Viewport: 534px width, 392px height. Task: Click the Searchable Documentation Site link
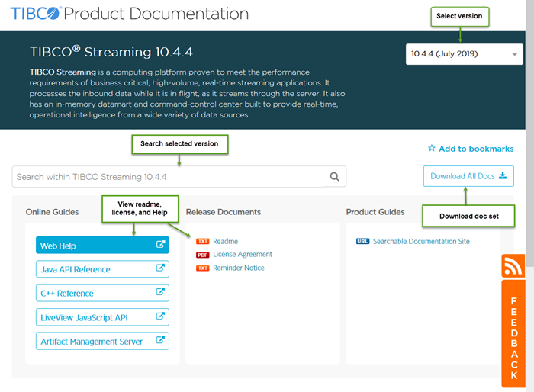[421, 242]
